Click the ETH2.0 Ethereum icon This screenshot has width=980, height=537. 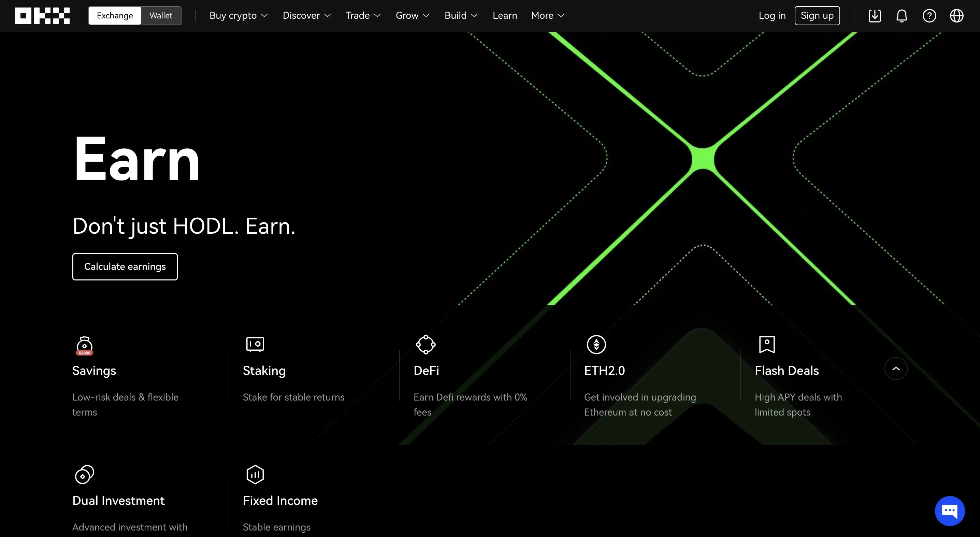point(596,344)
